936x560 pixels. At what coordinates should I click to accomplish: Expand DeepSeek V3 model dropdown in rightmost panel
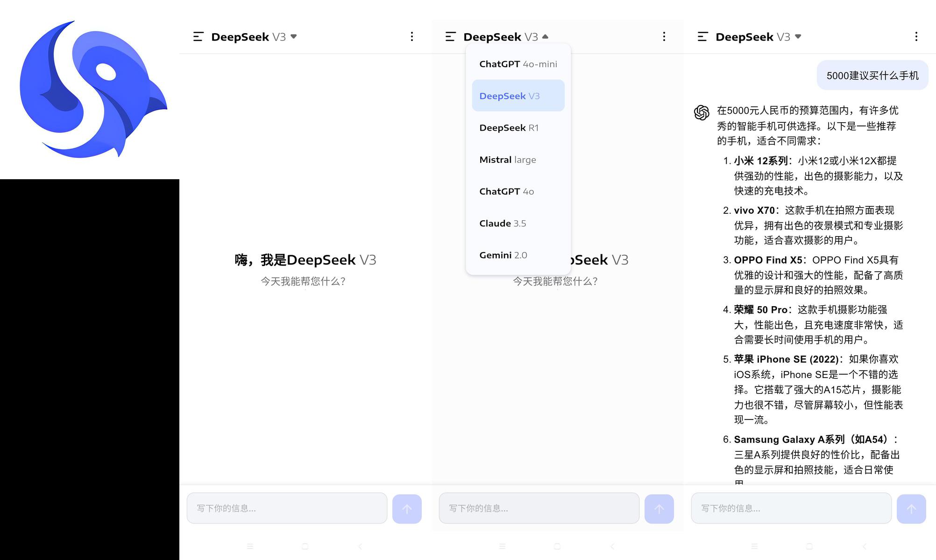pos(759,37)
